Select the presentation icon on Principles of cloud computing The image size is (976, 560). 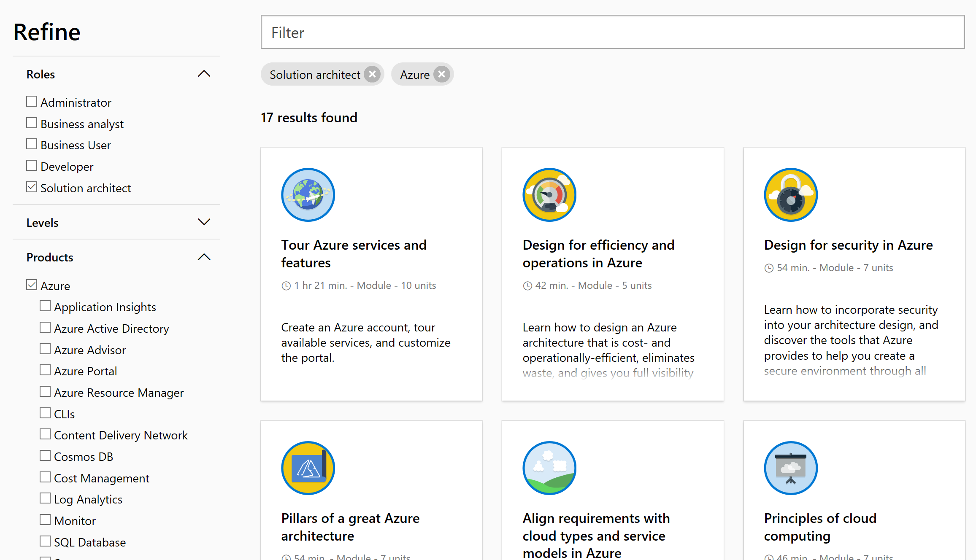(790, 468)
